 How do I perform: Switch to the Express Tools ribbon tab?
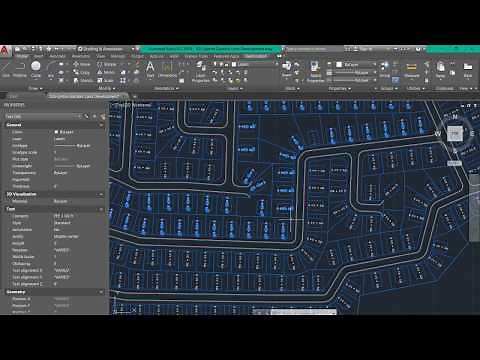[196, 56]
